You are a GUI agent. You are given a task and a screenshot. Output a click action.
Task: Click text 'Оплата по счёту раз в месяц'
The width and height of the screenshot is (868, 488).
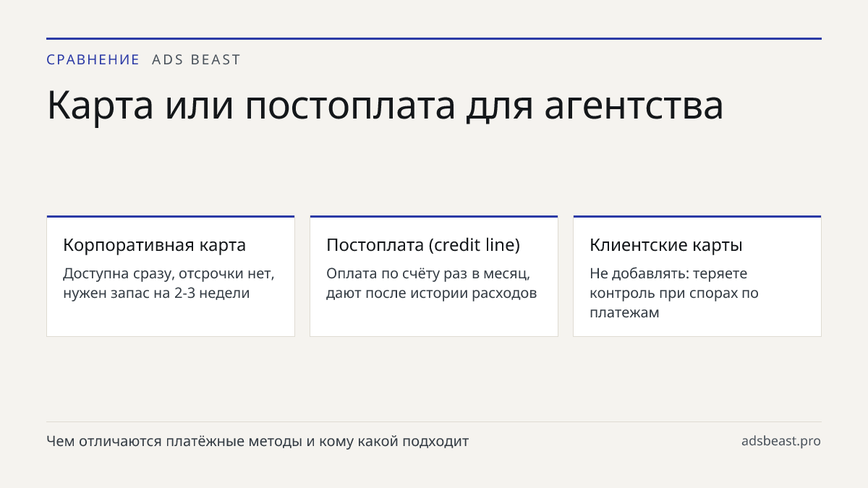point(428,274)
